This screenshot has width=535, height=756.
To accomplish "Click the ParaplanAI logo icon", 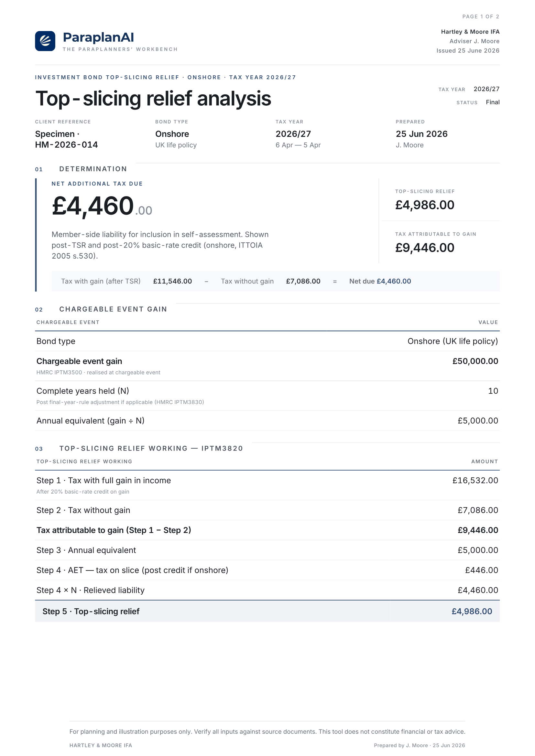I will pyautogui.click(x=45, y=41).
